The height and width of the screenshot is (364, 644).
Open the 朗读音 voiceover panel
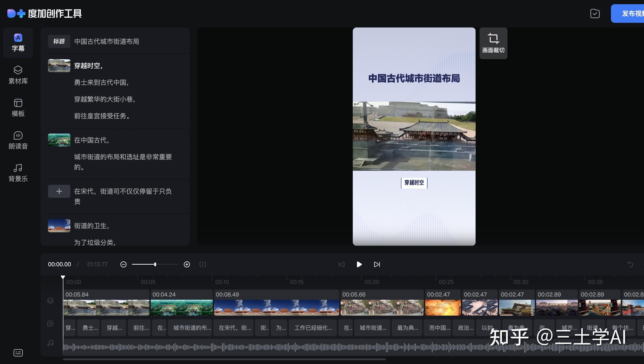pyautogui.click(x=18, y=140)
